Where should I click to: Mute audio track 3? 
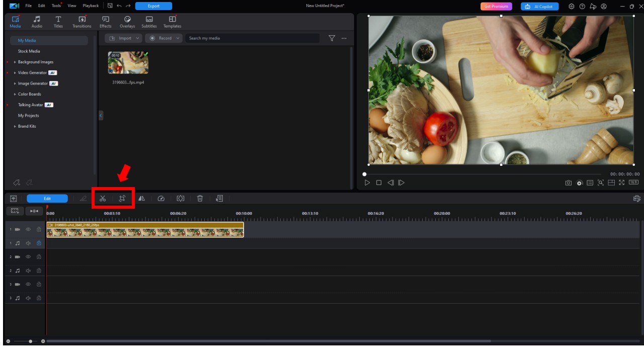[x=28, y=298]
